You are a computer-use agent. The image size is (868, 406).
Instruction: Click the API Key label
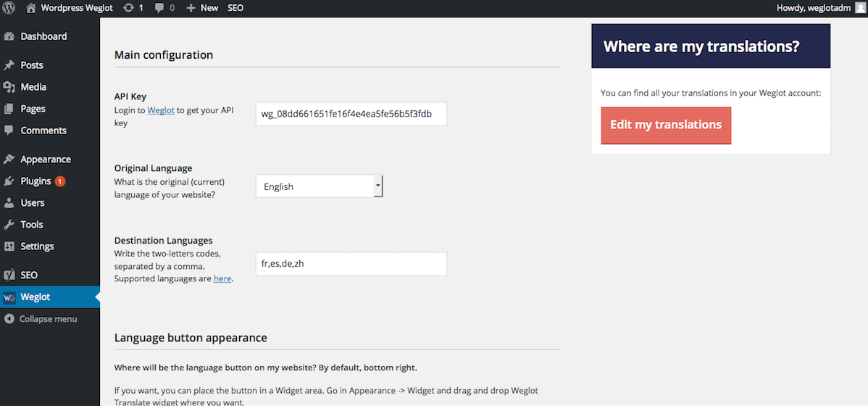(x=130, y=96)
